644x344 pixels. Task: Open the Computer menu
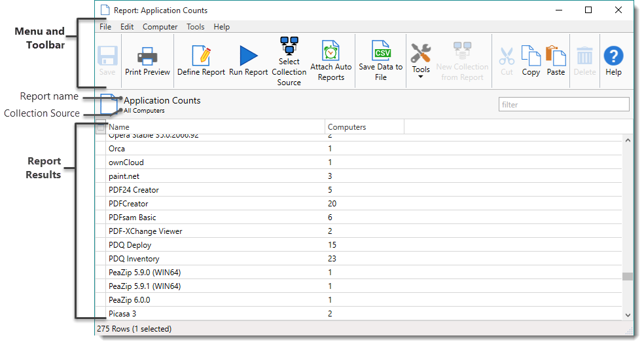[x=160, y=27]
